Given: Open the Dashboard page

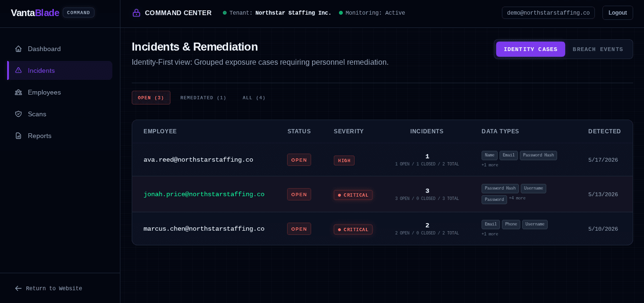Looking at the screenshot, I should 60,49.
